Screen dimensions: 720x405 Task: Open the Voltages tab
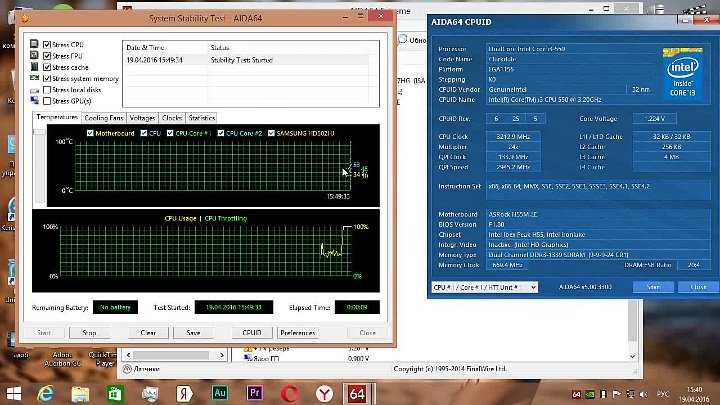142,118
